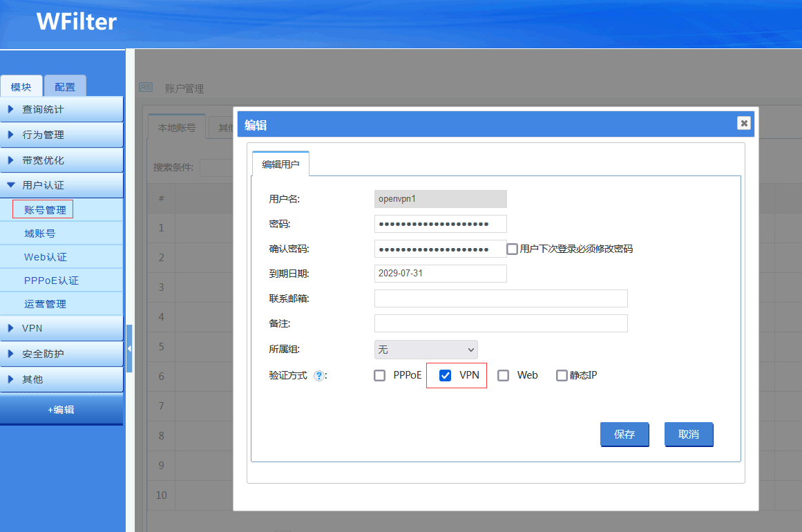The height and width of the screenshot is (532, 802).
Task: Click the help icon beside 验证方式
Action: coord(318,376)
